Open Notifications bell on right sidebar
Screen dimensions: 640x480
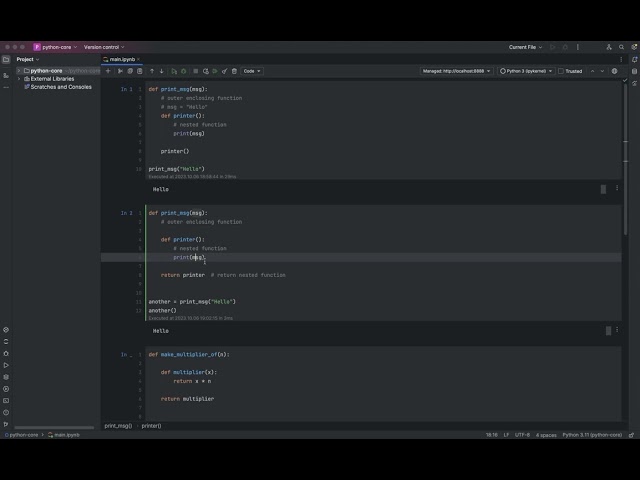click(x=634, y=60)
